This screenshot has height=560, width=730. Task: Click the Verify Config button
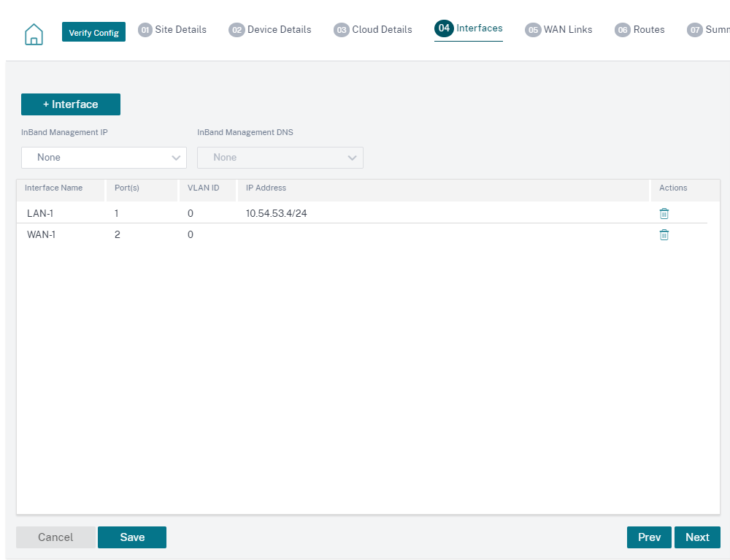click(93, 32)
